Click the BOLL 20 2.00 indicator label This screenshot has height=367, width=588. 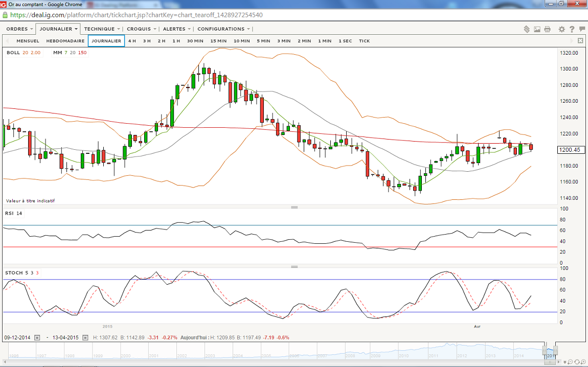(23, 53)
